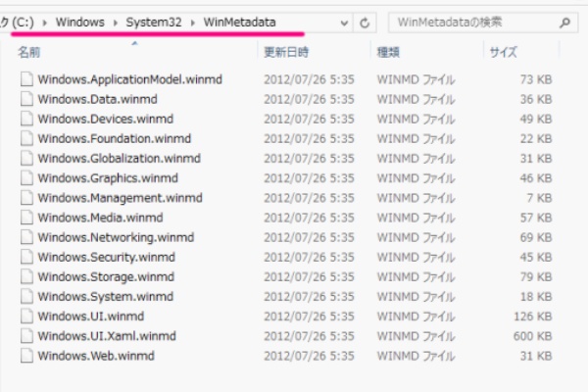Expand the chevron after Windows breadcrumb
588x392 pixels.
(116, 23)
